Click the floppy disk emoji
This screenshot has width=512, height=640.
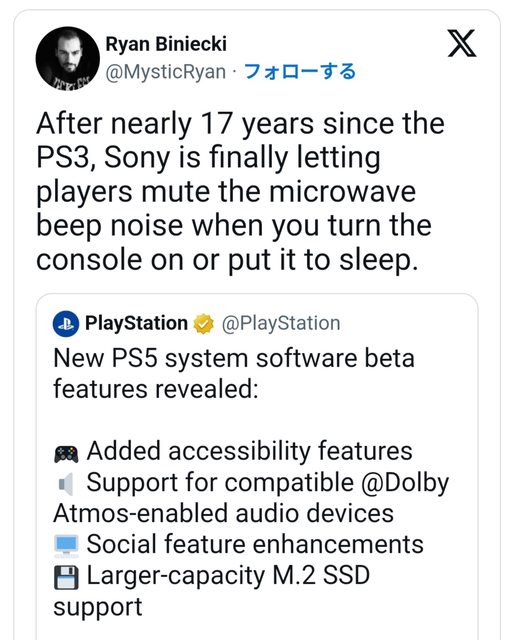click(x=66, y=577)
